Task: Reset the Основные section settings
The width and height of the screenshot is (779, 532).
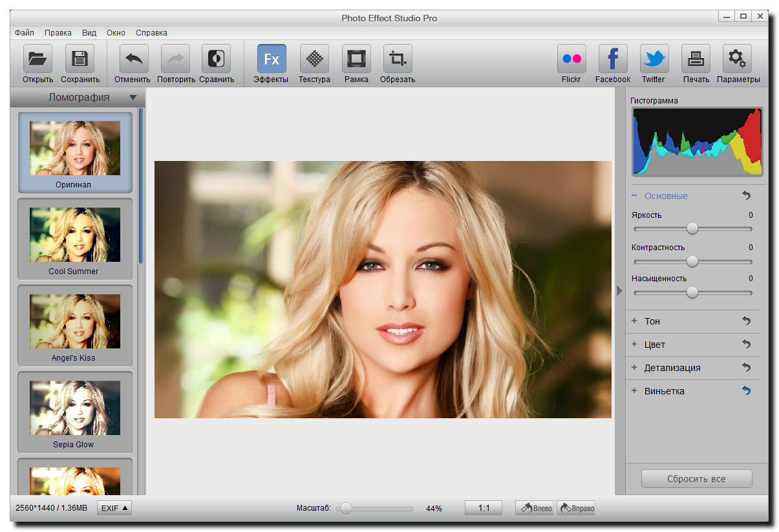Action: (x=746, y=196)
